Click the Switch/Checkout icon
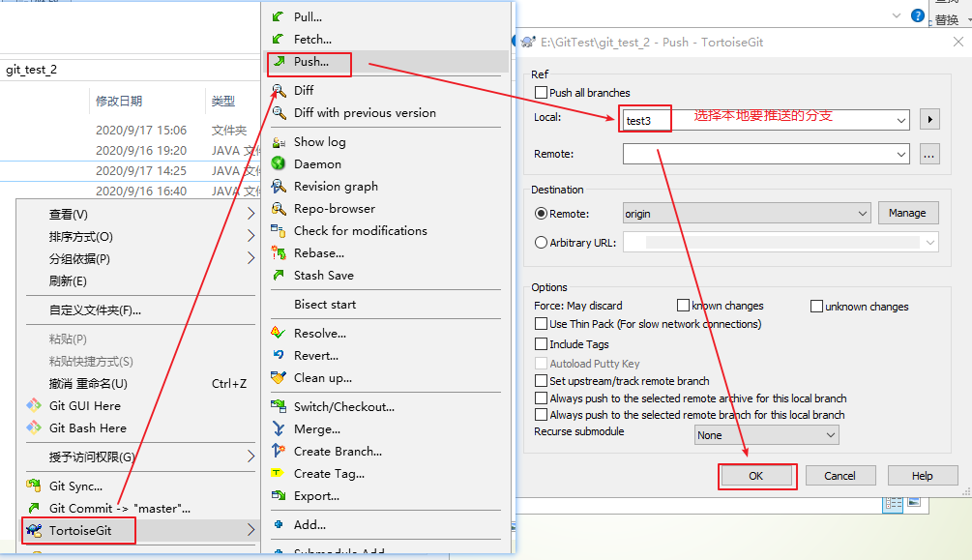The height and width of the screenshot is (560, 972). pyautogui.click(x=279, y=407)
